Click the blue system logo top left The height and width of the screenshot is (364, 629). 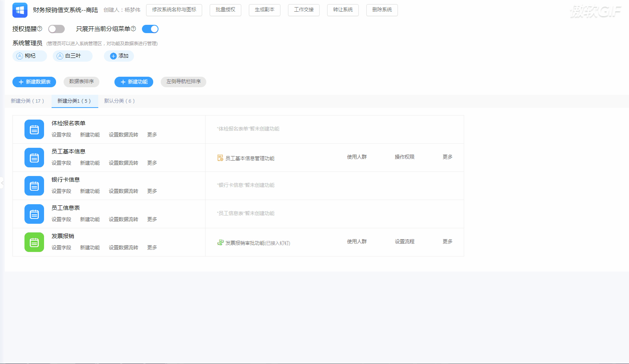pyautogui.click(x=20, y=10)
